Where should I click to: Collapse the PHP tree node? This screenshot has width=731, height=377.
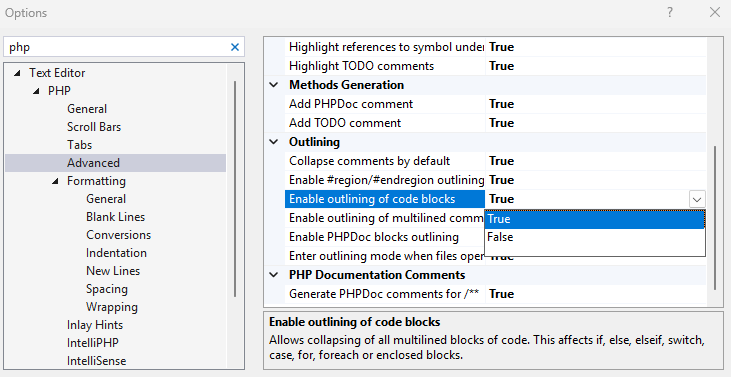[36, 91]
